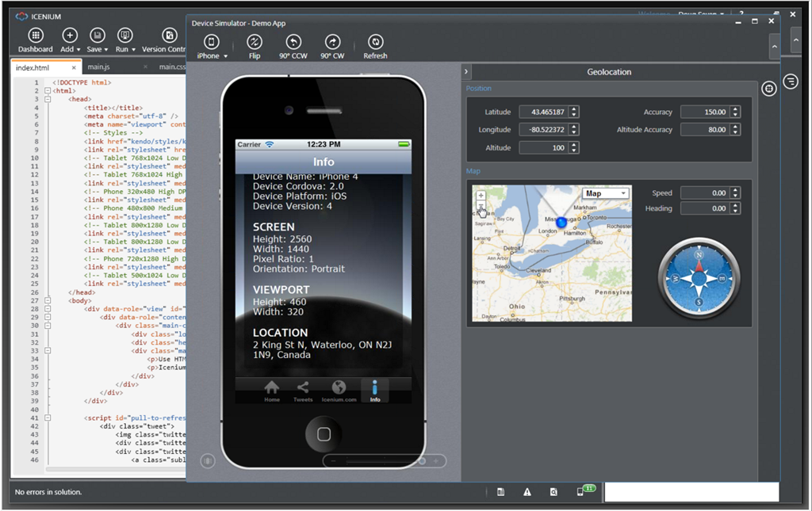Tap the Info tab in the phone app

tap(375, 391)
